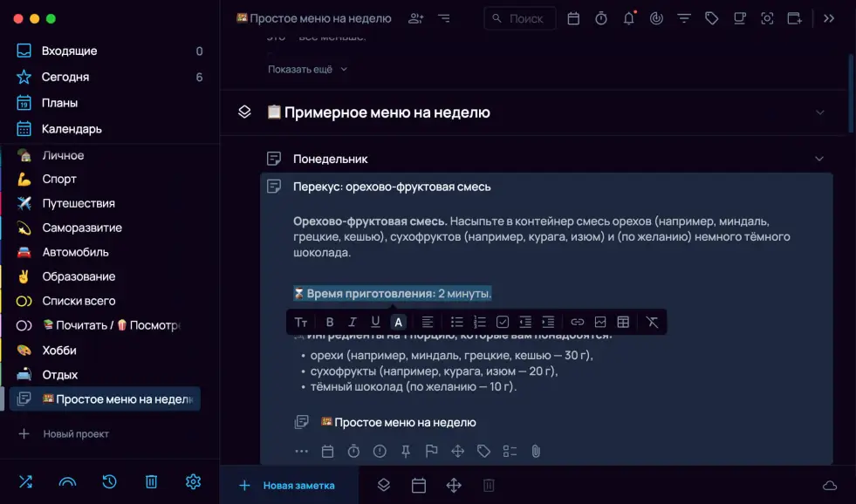
Task: Click Новый проект in the sidebar
Action: pyautogui.click(x=76, y=433)
